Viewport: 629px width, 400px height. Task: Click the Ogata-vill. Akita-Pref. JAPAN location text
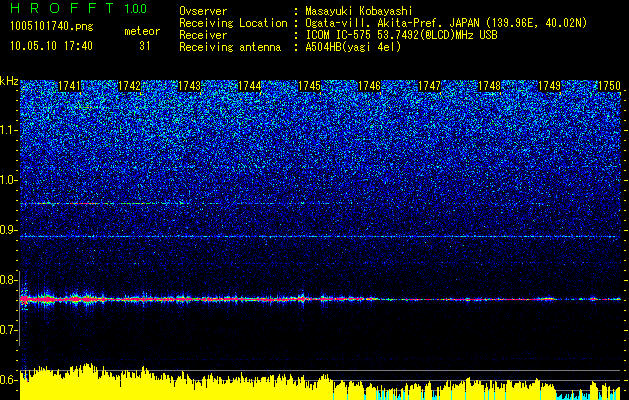(446, 23)
